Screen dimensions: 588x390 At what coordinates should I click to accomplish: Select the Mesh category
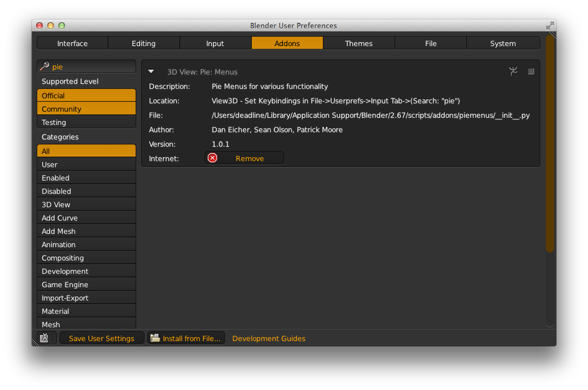(x=87, y=324)
